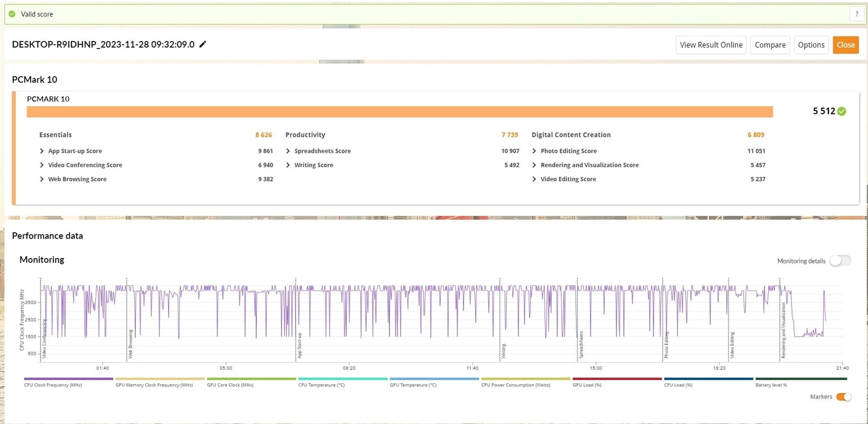This screenshot has height=424, width=868.
Task: Select GPU Temperature legend swatch
Action: (x=434, y=379)
